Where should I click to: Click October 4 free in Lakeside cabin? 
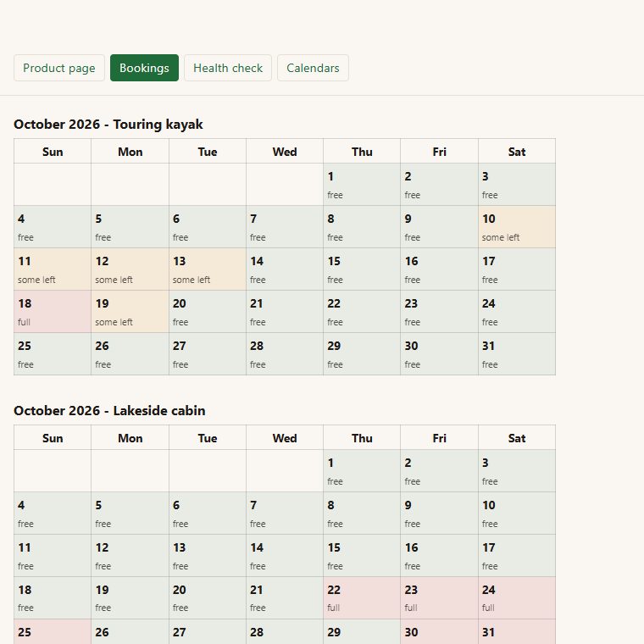[x=53, y=514]
